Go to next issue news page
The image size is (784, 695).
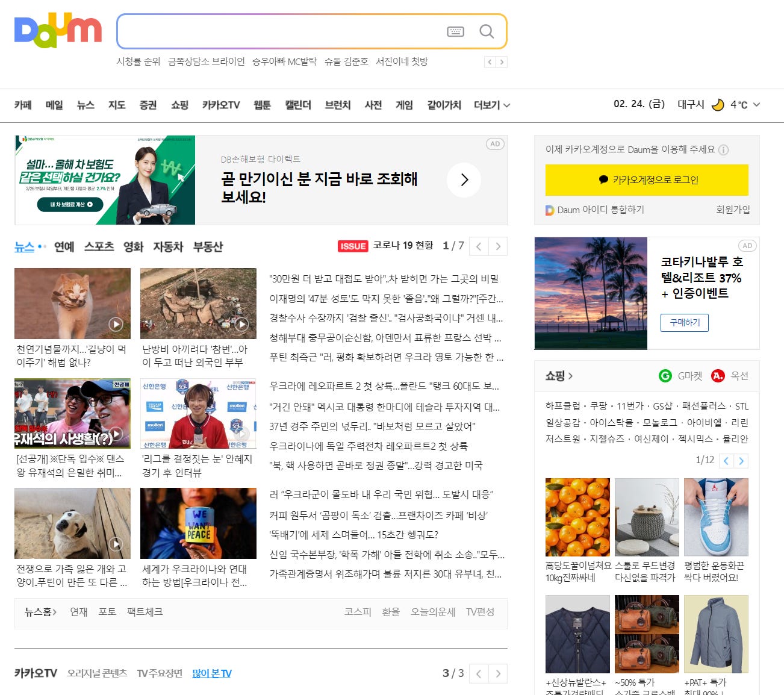pos(498,246)
